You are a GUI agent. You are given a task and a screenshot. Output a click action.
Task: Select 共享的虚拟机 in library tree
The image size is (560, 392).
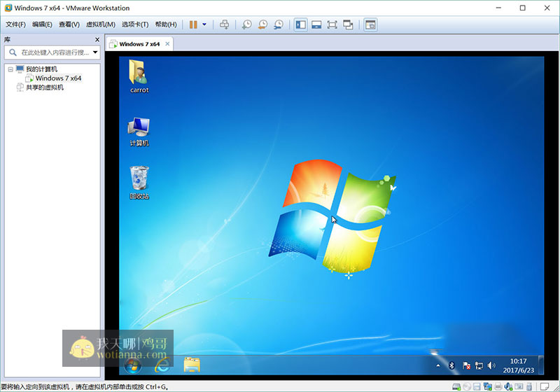45,87
